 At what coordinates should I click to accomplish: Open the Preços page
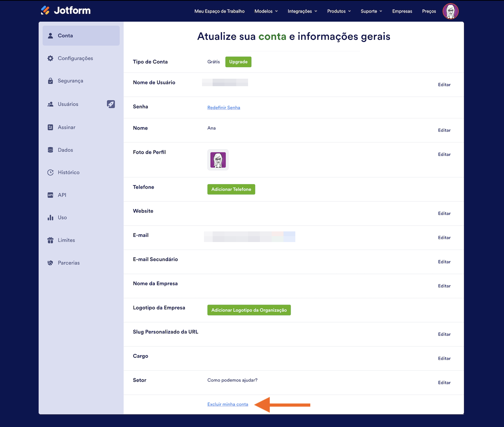click(429, 11)
